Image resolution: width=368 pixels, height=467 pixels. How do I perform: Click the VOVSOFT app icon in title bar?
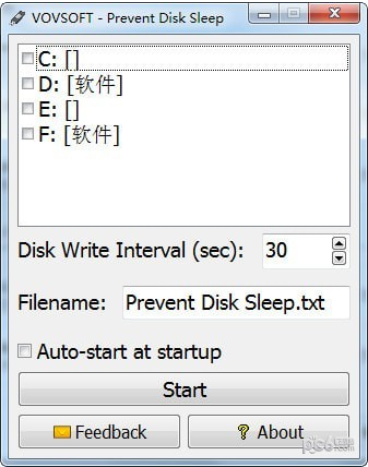[17, 18]
